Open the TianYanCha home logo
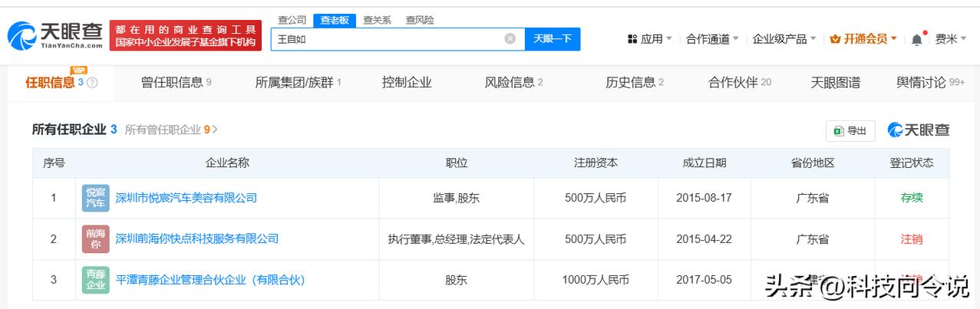The width and height of the screenshot is (980, 309). (x=54, y=35)
